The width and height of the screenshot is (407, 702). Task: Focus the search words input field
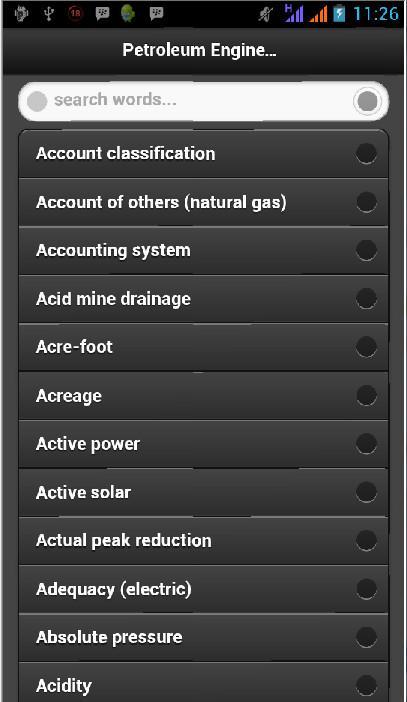tap(203, 101)
